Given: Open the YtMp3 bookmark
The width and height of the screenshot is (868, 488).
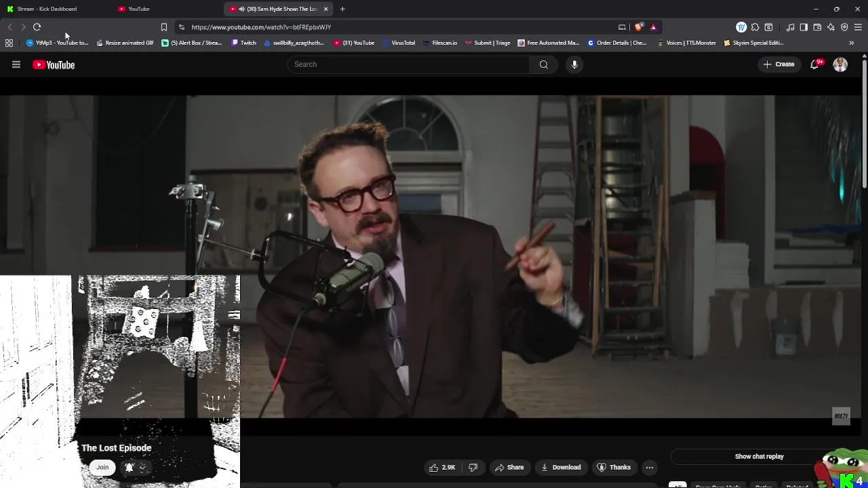Looking at the screenshot, I should pyautogui.click(x=57, y=43).
